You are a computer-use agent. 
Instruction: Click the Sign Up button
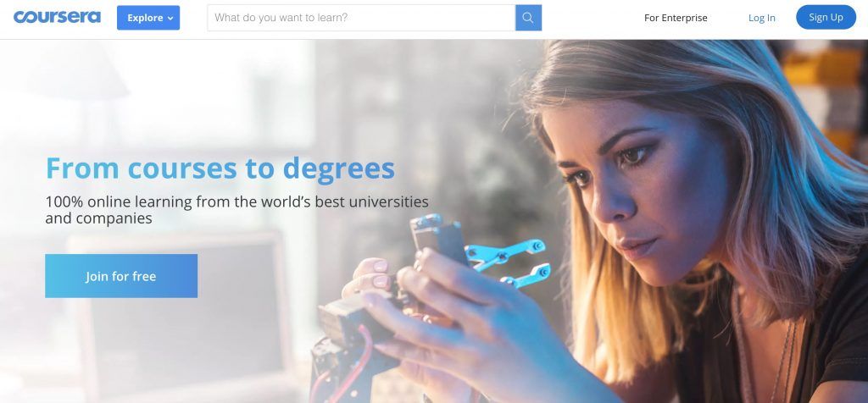pyautogui.click(x=826, y=17)
